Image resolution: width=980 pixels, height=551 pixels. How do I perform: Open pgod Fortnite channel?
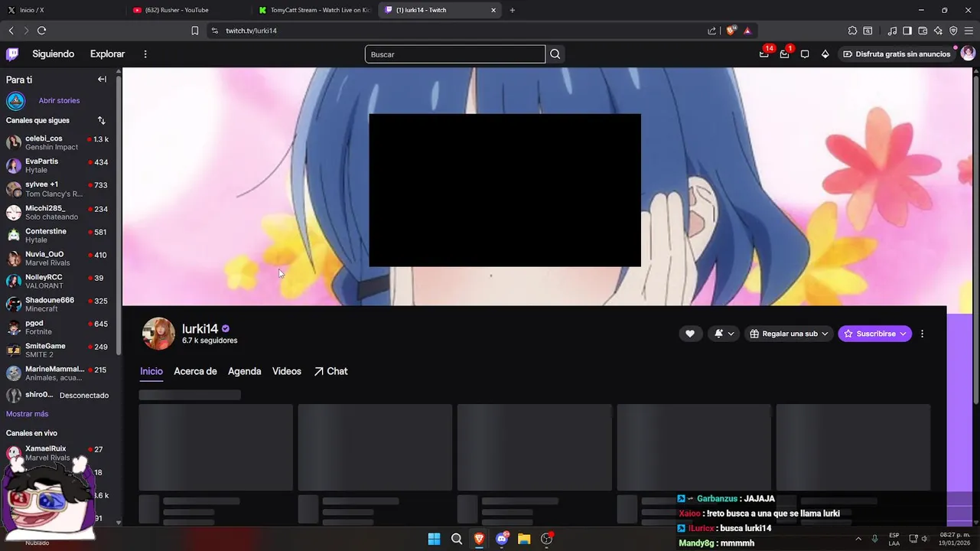(57, 328)
